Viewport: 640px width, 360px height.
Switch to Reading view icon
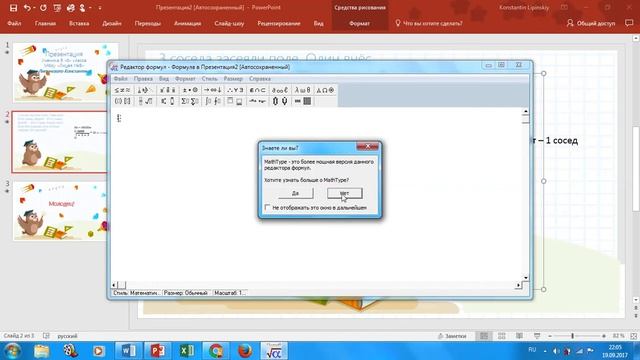tap(519, 336)
